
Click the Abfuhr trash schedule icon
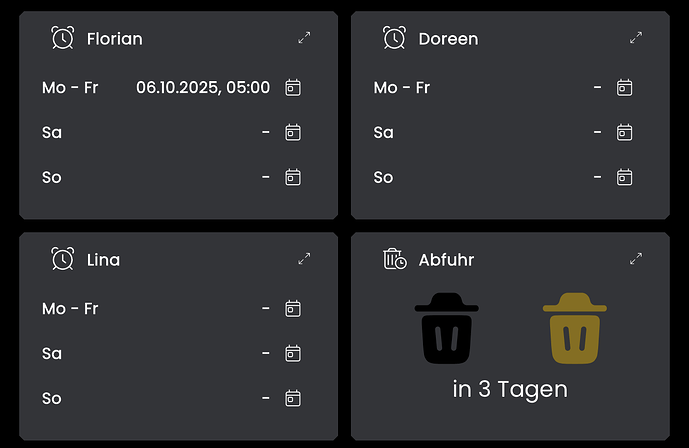point(395,259)
